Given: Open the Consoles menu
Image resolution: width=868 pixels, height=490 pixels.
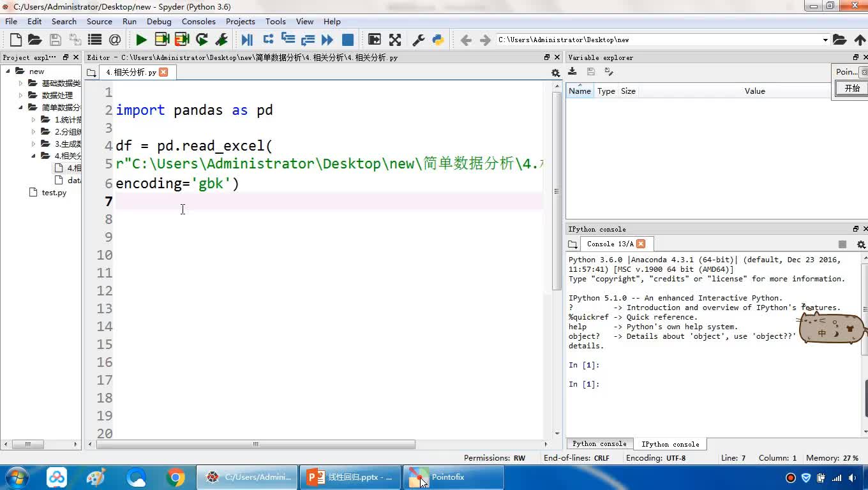Looking at the screenshot, I should point(198,21).
